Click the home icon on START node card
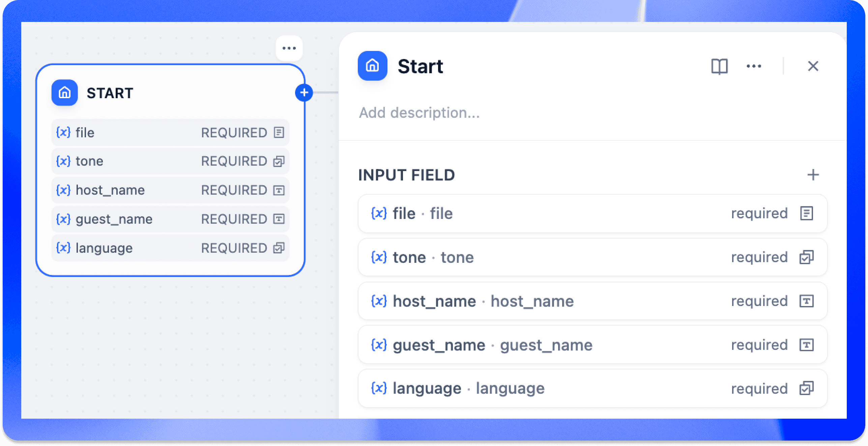This screenshot has height=446, width=868. 64,92
